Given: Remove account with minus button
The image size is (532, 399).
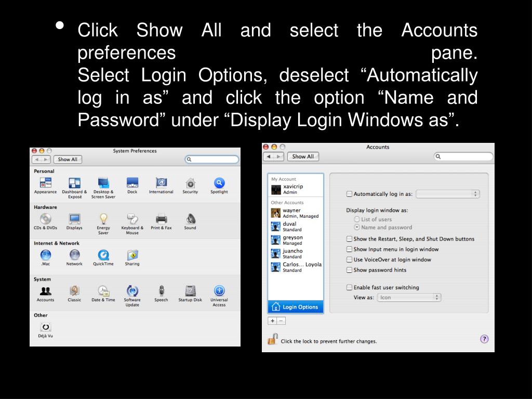Looking at the screenshot, I should coord(281,321).
